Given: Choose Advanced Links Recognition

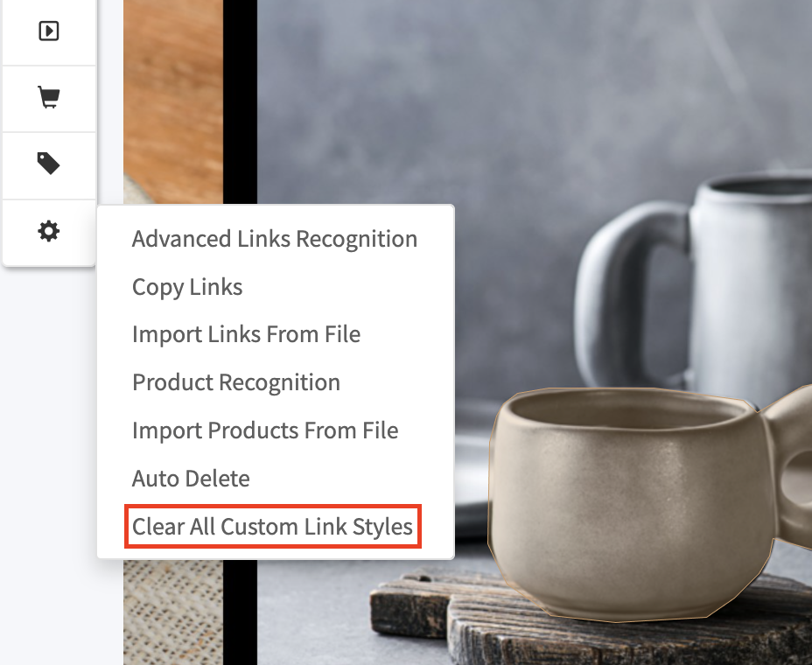Looking at the screenshot, I should (x=275, y=239).
